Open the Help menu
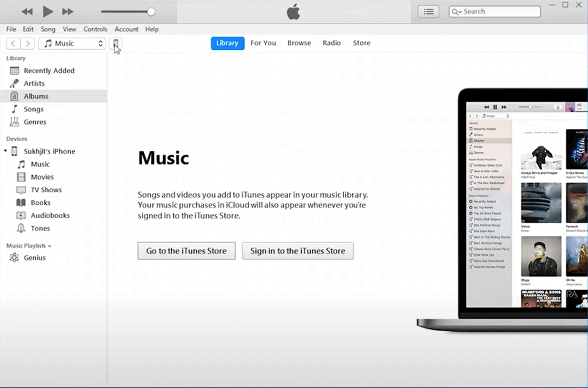Image resolution: width=588 pixels, height=388 pixels. tap(152, 29)
